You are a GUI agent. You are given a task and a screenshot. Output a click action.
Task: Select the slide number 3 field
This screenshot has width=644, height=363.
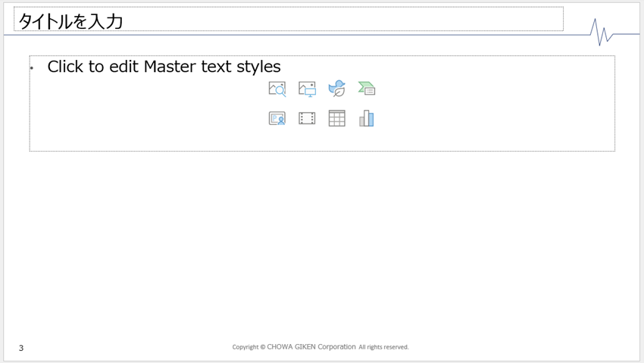(21, 348)
